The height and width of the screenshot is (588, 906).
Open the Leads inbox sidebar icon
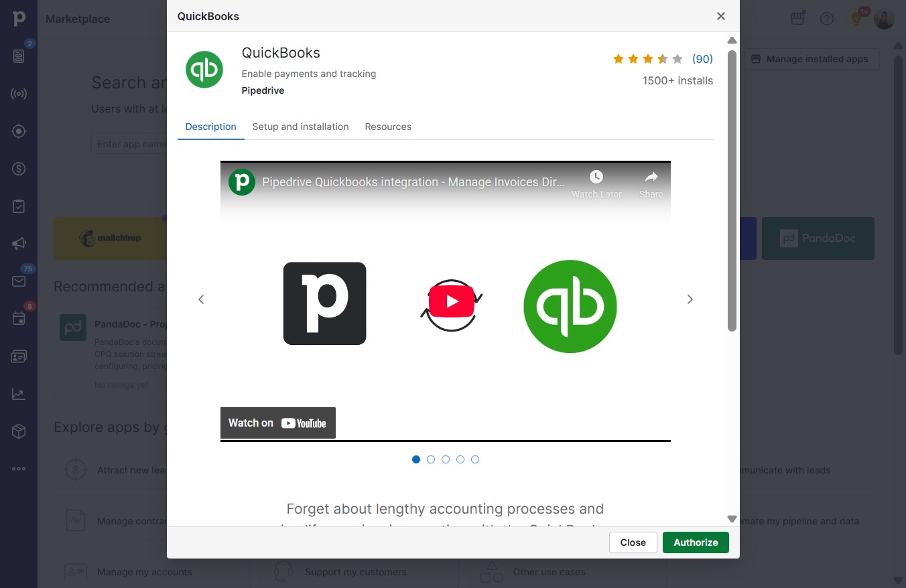point(19,56)
